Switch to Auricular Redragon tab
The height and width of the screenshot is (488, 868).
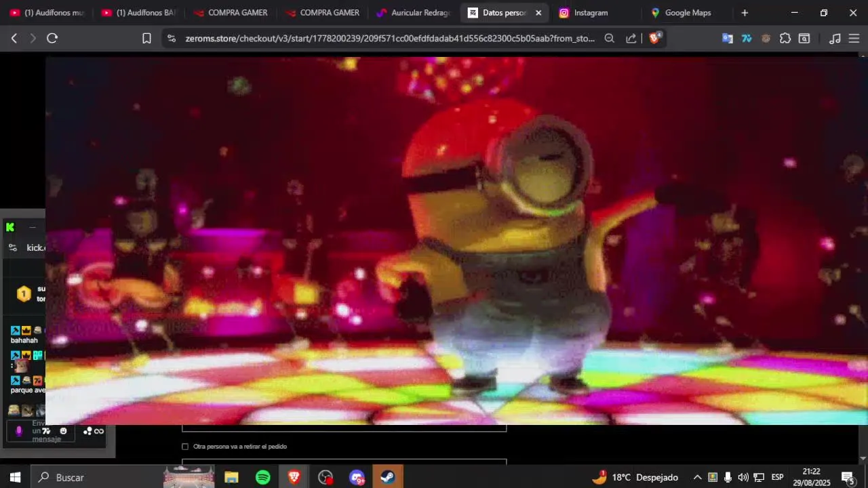point(414,13)
